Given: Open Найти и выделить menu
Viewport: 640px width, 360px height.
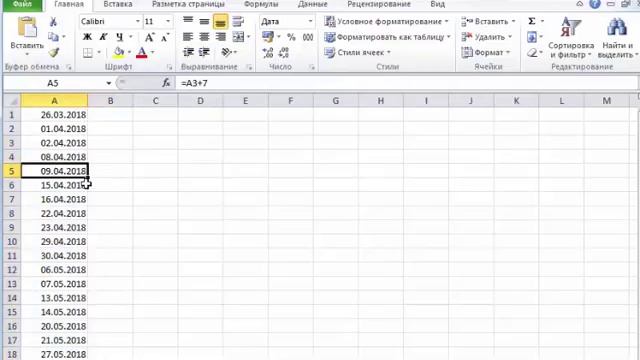Looking at the screenshot, I should tap(617, 38).
